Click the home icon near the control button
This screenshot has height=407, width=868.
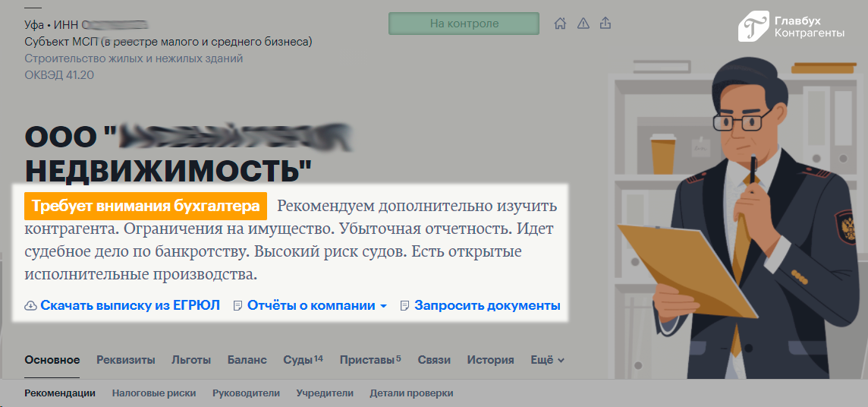coord(560,24)
